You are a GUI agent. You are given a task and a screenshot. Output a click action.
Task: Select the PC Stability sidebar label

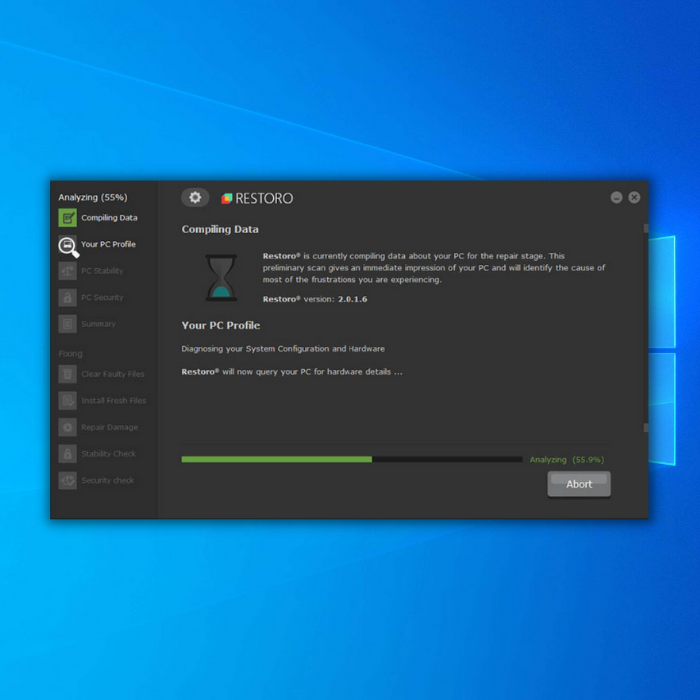pos(102,271)
